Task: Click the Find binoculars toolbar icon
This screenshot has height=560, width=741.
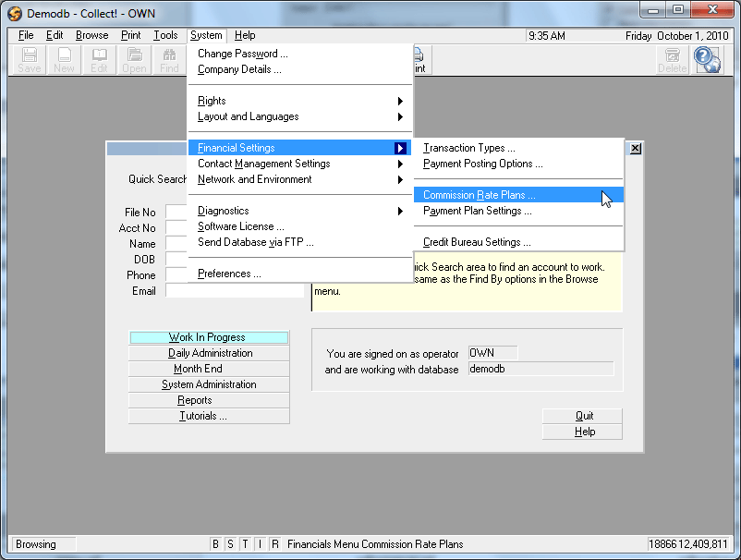Action: tap(169, 60)
